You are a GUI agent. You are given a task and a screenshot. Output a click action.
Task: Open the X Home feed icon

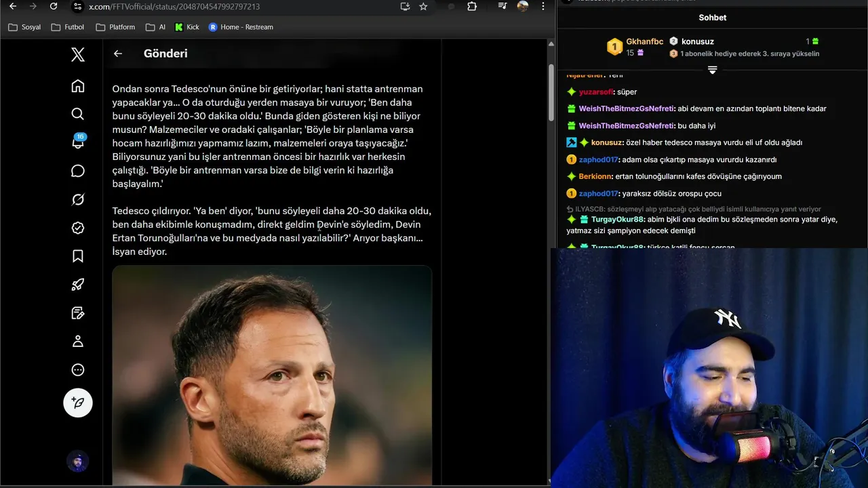(78, 86)
